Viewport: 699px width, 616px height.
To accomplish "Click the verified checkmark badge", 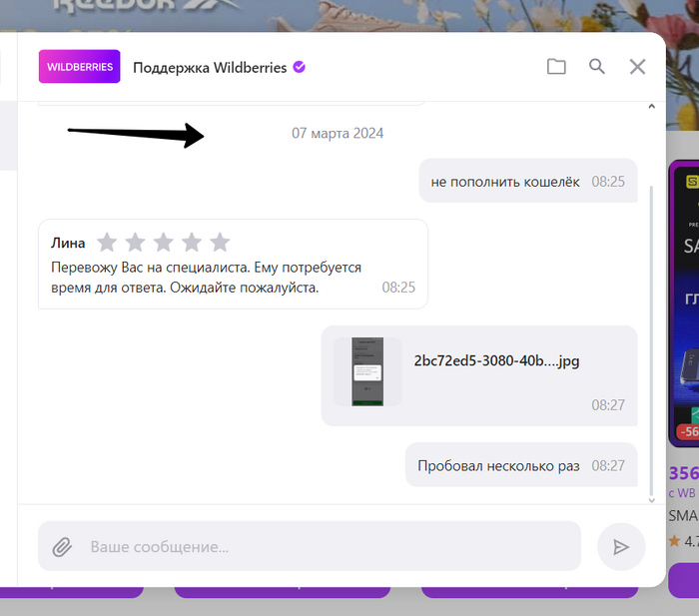I will point(300,67).
